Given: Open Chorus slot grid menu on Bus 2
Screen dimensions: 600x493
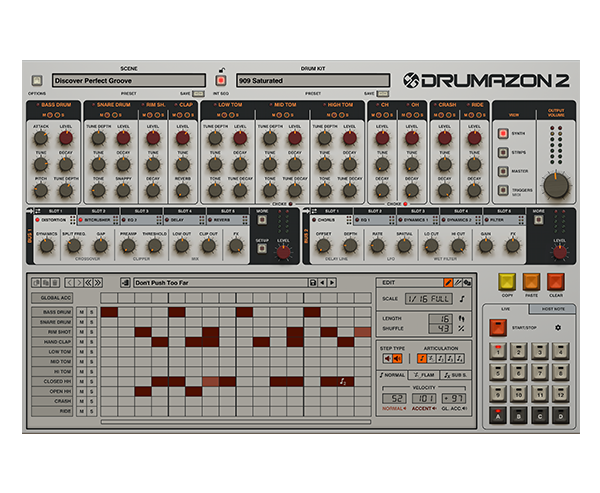Looking at the screenshot, I should click(349, 220).
